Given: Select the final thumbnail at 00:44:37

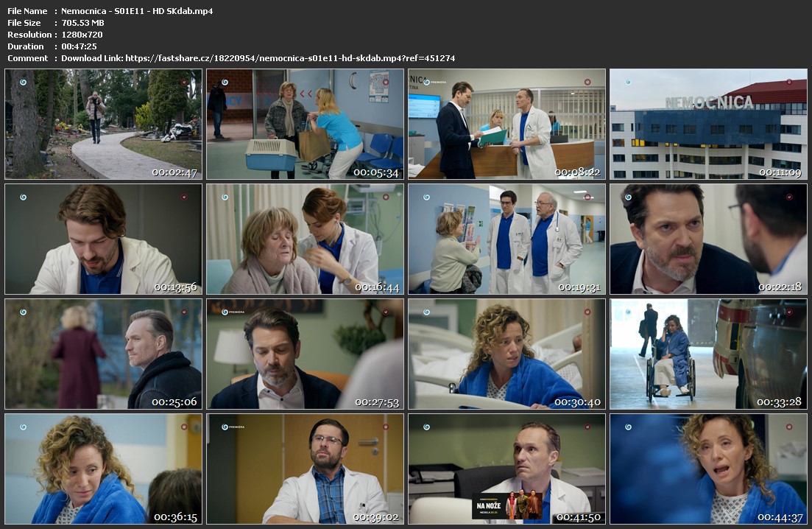Looking at the screenshot, I should pyautogui.click(x=708, y=469).
